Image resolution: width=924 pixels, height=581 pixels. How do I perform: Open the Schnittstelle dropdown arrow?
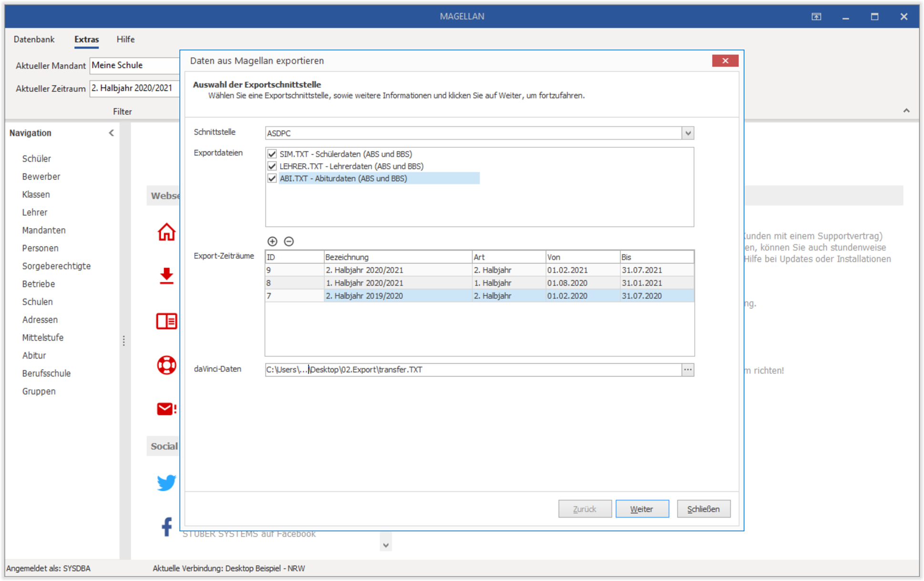[x=688, y=133]
